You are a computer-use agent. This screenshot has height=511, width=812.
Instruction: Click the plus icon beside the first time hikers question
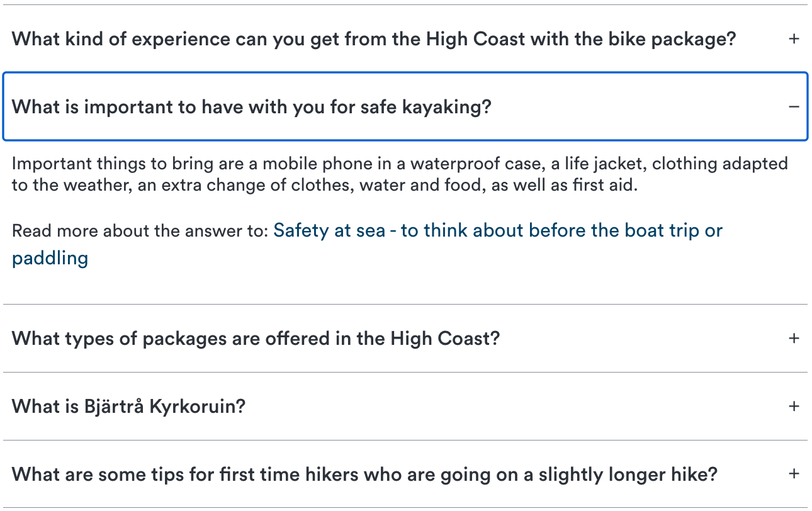click(794, 474)
